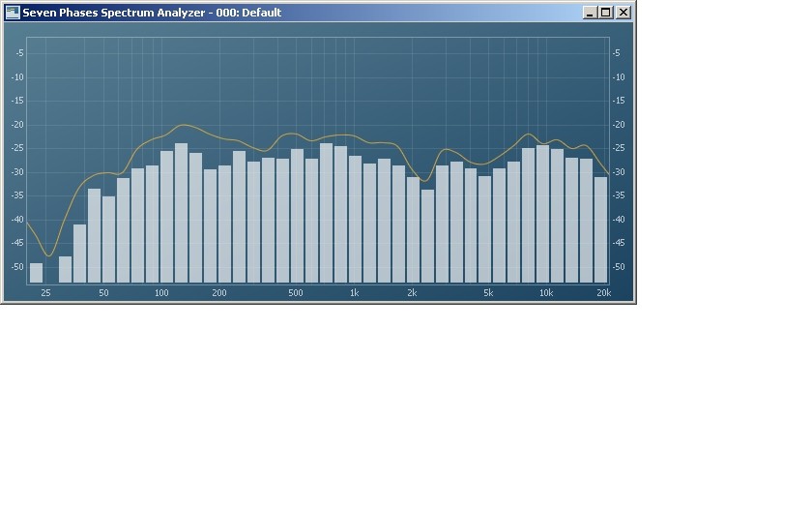Click the shortest bar left of 25 Hz
The width and height of the screenshot is (812, 508).
click(37, 273)
